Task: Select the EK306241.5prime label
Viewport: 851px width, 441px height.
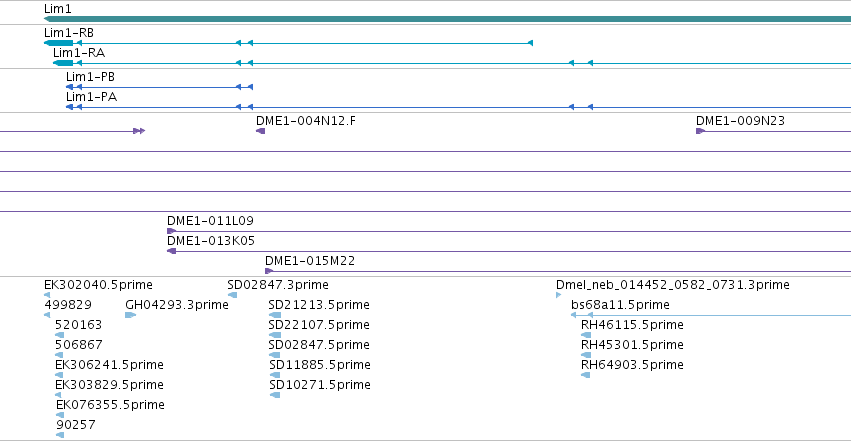Action: click(109, 365)
